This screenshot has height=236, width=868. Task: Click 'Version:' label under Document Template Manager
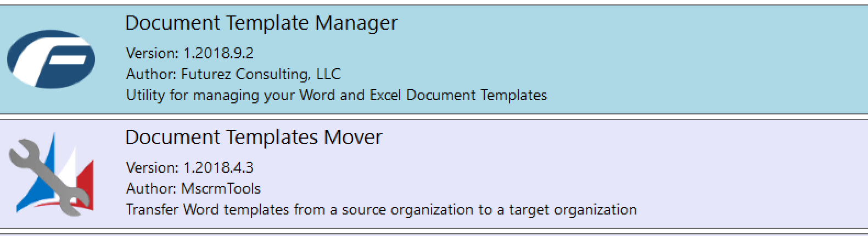point(152,53)
